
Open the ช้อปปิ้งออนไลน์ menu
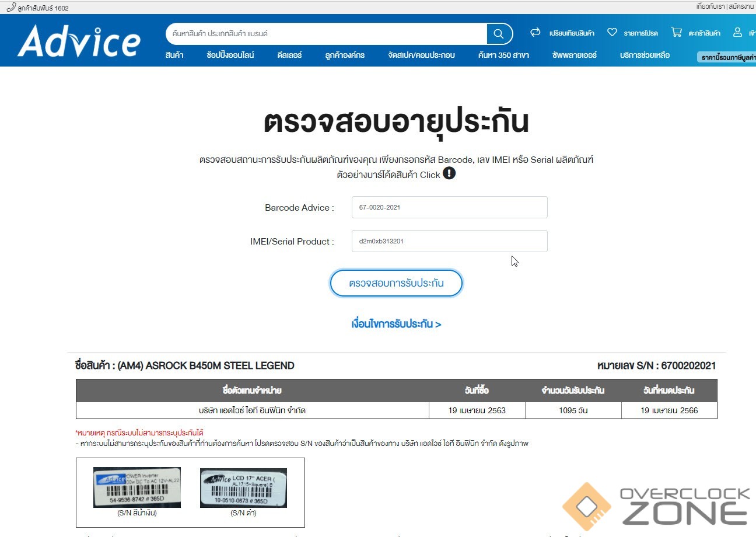[230, 55]
